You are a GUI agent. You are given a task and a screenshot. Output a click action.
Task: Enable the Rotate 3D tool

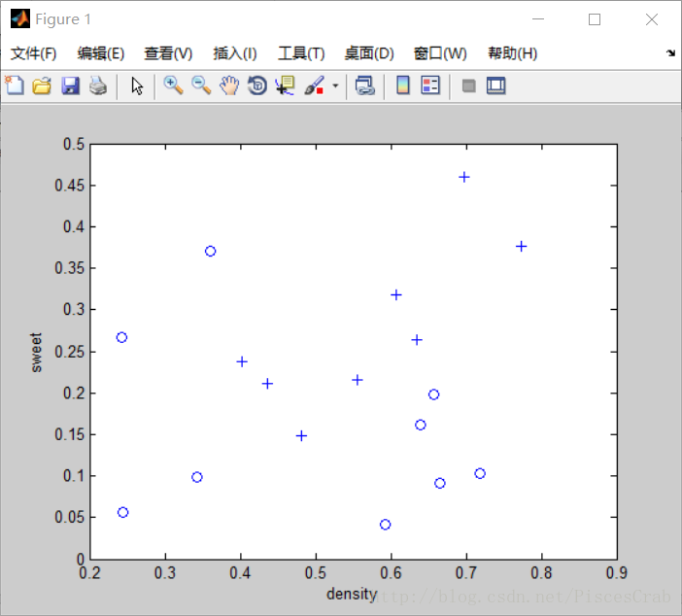(257, 86)
